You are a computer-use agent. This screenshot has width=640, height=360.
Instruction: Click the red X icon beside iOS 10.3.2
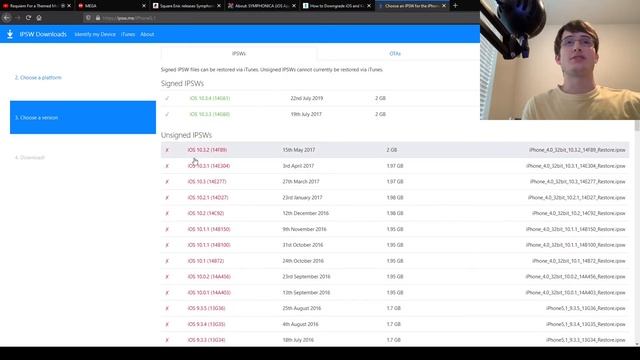[x=167, y=150]
